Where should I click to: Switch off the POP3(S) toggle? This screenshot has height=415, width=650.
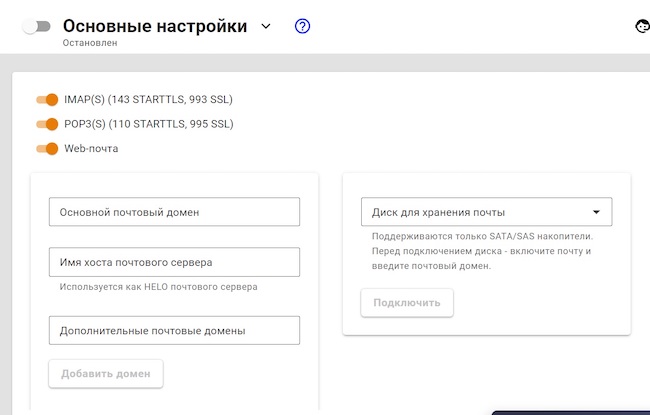click(47, 124)
